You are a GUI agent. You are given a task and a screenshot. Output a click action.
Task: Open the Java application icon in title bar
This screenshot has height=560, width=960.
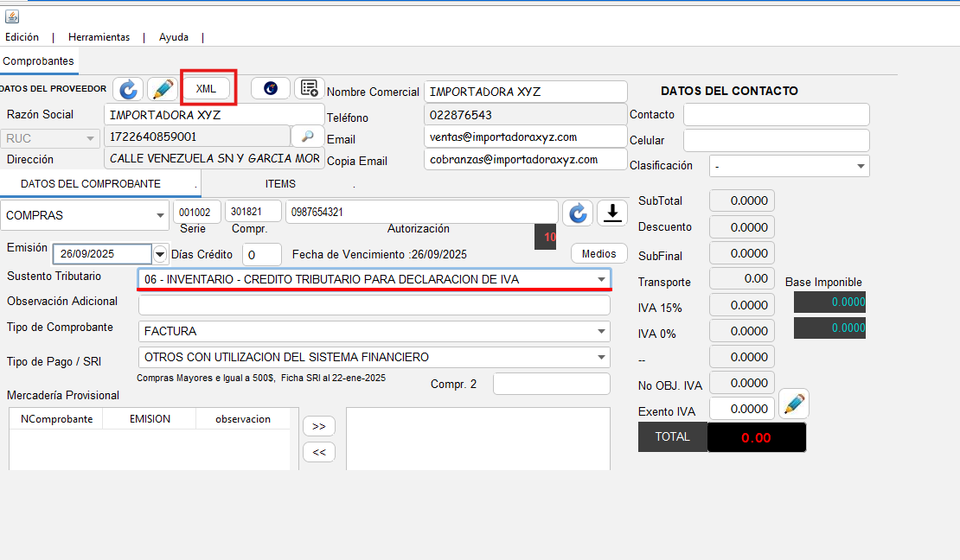(x=11, y=16)
